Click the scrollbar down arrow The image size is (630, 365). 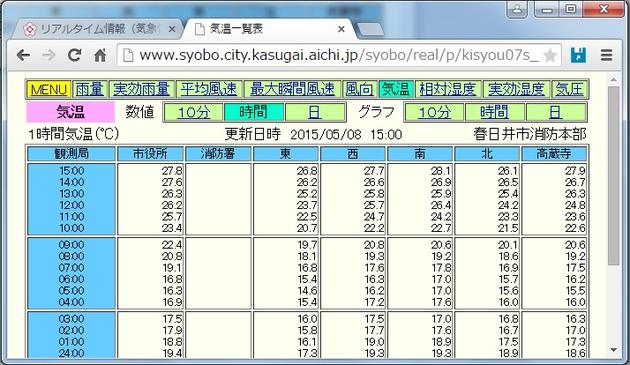tap(614, 350)
